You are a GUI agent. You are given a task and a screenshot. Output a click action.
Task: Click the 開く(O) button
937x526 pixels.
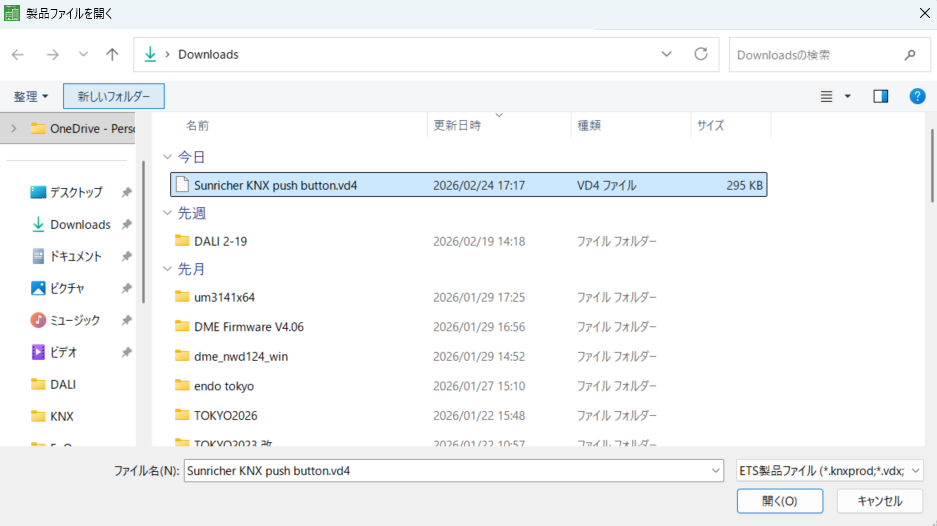(779, 501)
